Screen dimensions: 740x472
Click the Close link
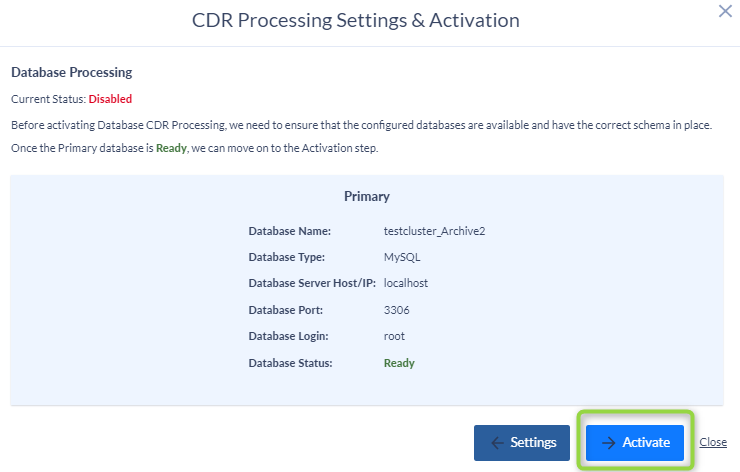pos(713,442)
